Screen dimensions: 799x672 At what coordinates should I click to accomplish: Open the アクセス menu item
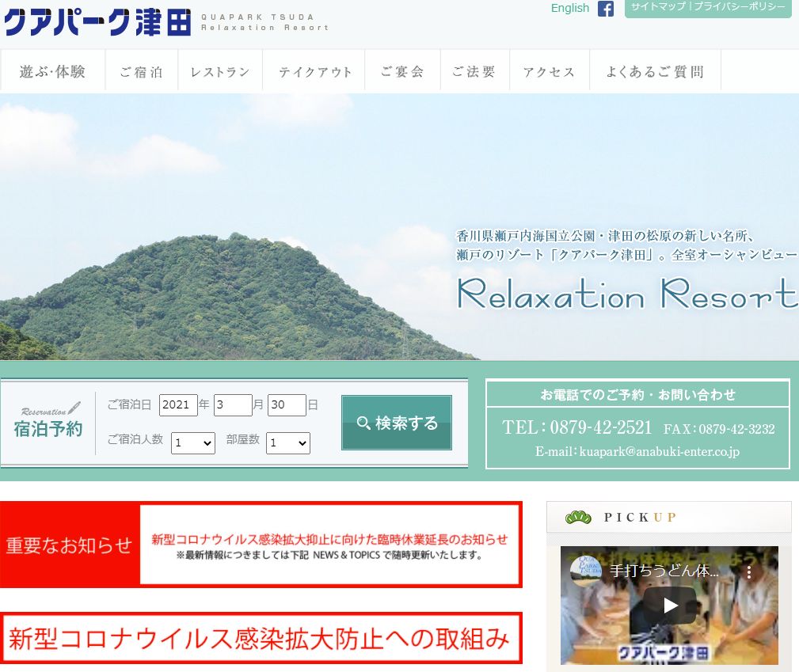549,71
